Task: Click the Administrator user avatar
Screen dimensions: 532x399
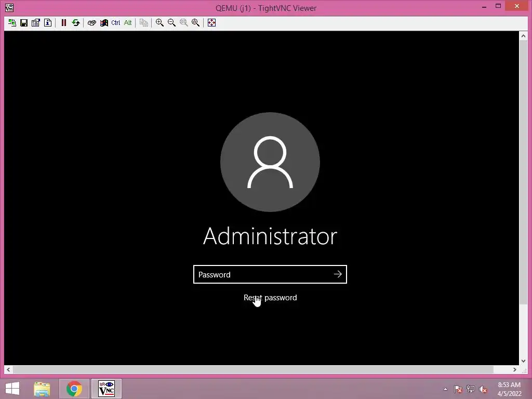Action: click(x=270, y=162)
